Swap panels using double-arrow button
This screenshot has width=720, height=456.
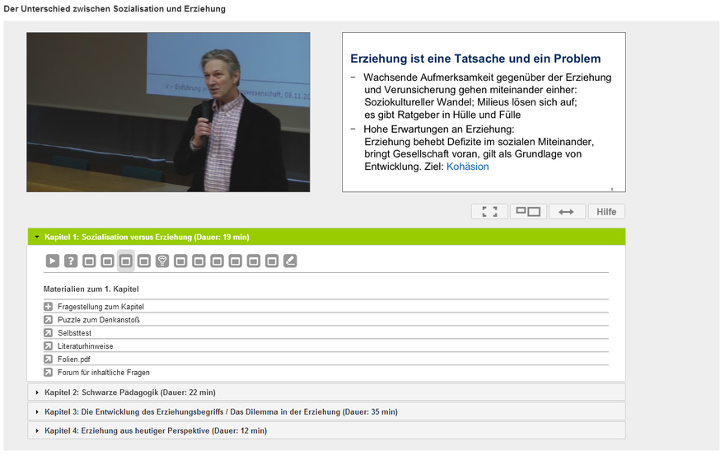tap(566, 212)
